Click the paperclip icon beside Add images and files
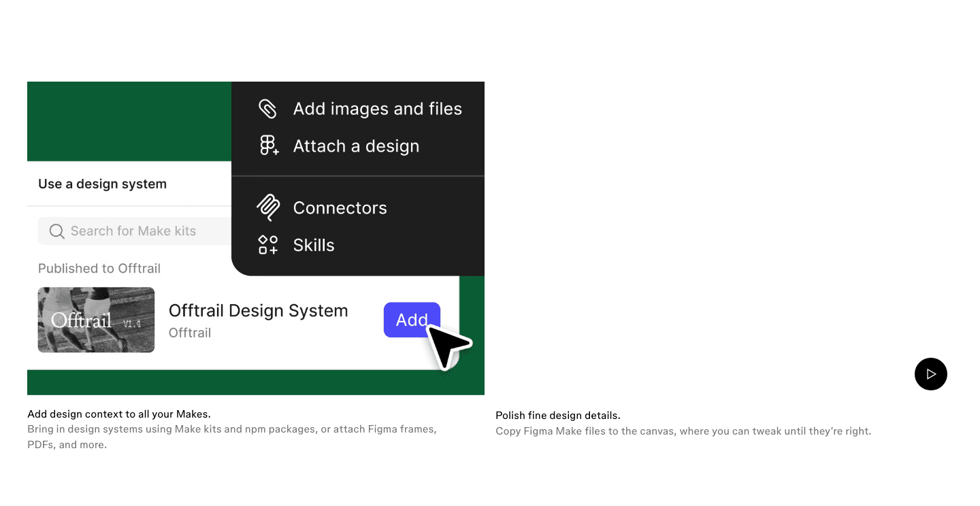The height and width of the screenshot is (506, 980). click(267, 109)
